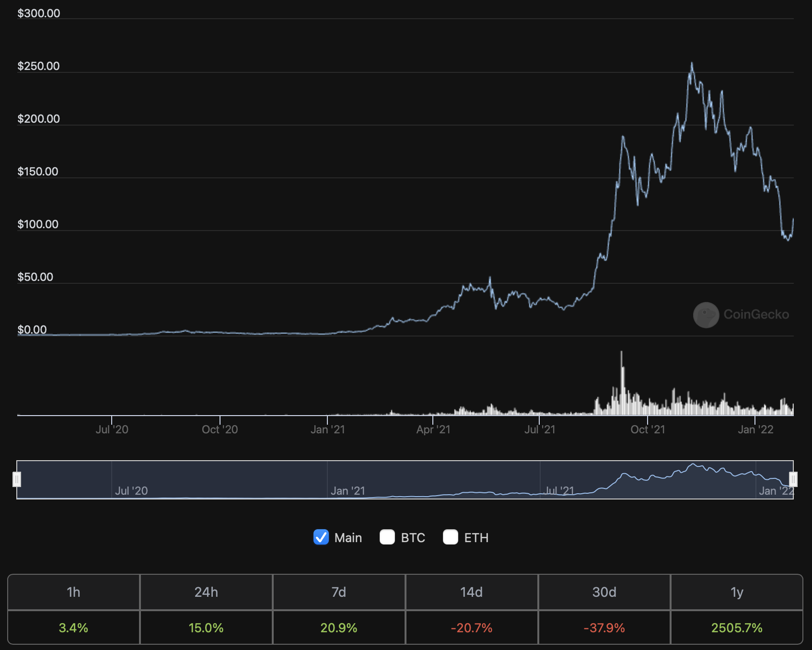Grab the right range slider handle

click(793, 479)
